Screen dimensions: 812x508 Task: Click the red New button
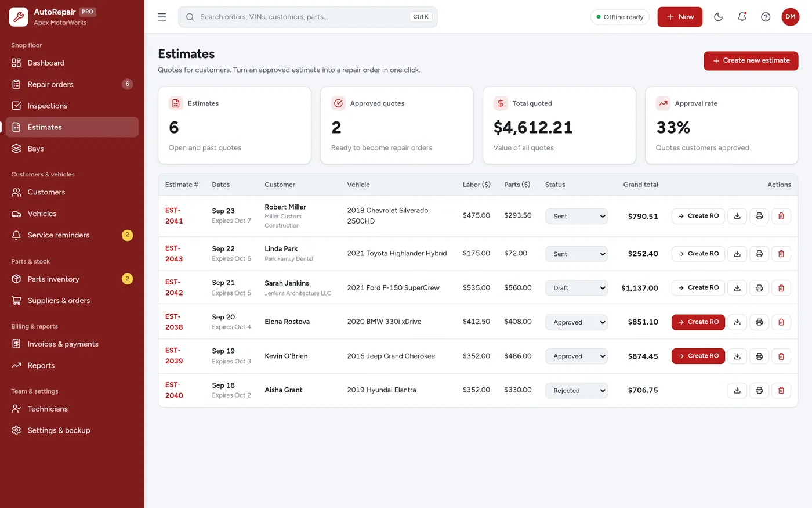pos(680,17)
